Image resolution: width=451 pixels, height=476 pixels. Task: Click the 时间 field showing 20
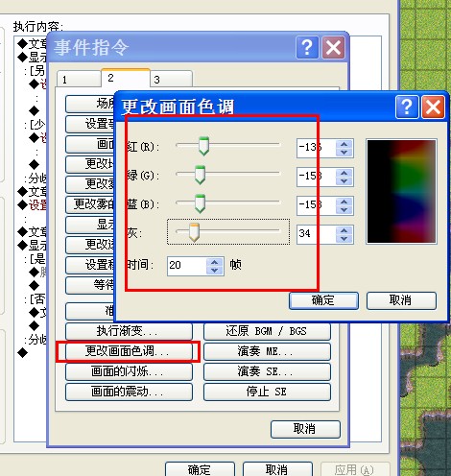[x=187, y=266]
